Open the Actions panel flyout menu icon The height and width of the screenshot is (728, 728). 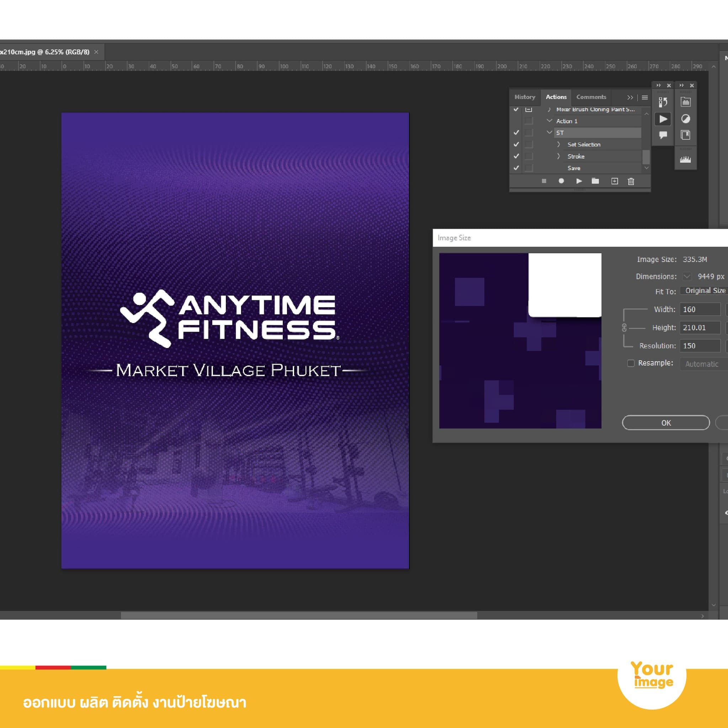pyautogui.click(x=645, y=98)
